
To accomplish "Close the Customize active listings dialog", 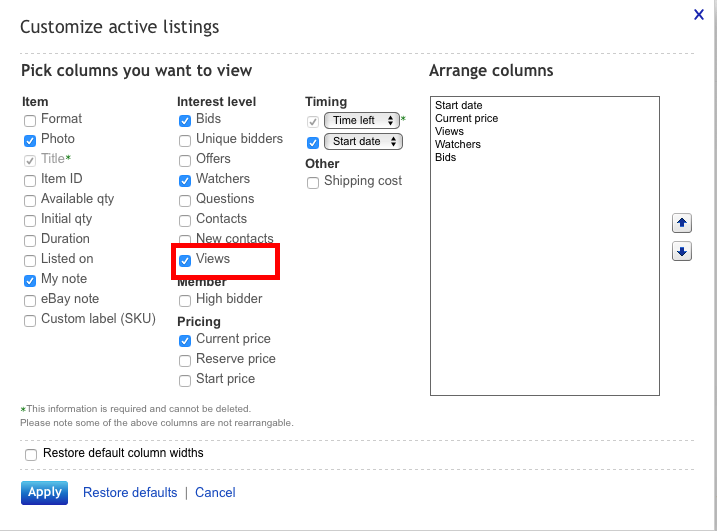I will tap(699, 15).
